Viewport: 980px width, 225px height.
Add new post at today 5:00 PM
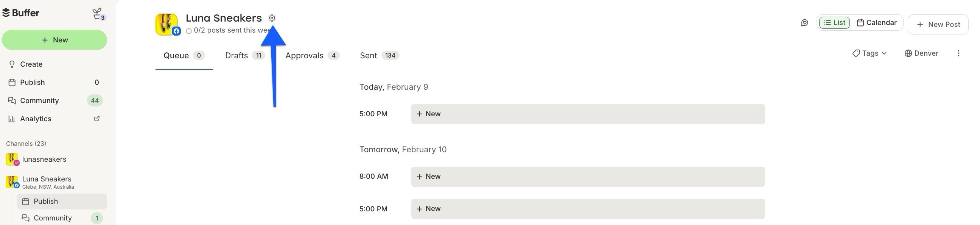(587, 114)
